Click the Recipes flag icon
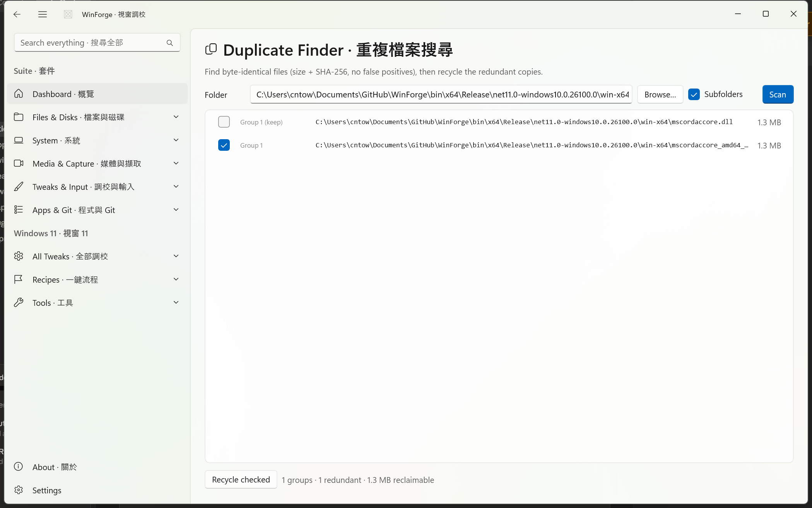 19,280
